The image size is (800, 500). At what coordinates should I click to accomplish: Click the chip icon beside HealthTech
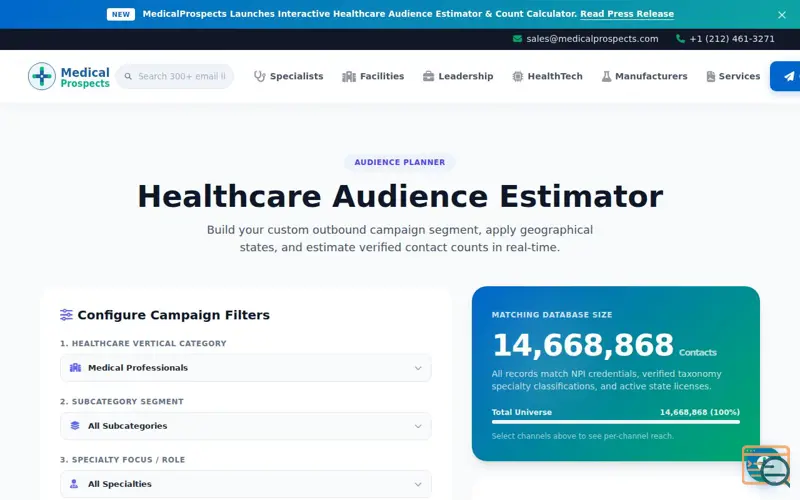[x=518, y=76]
